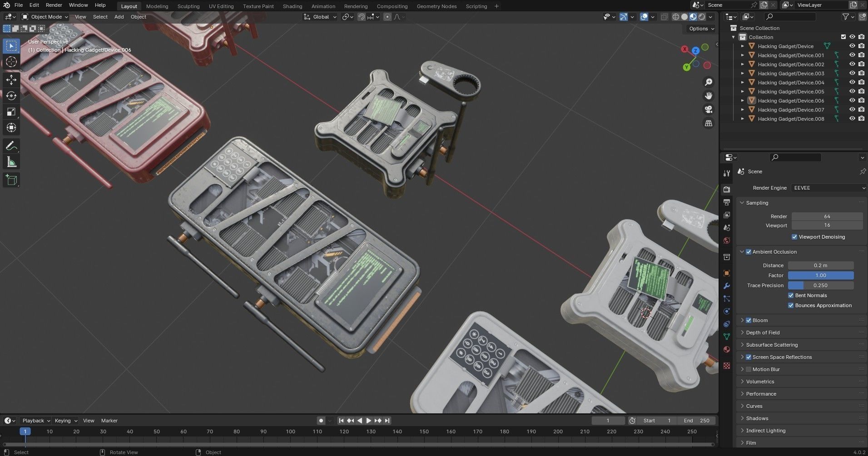Select the Add Cube tool
Image resolution: width=868 pixels, height=456 pixels.
pos(11,180)
